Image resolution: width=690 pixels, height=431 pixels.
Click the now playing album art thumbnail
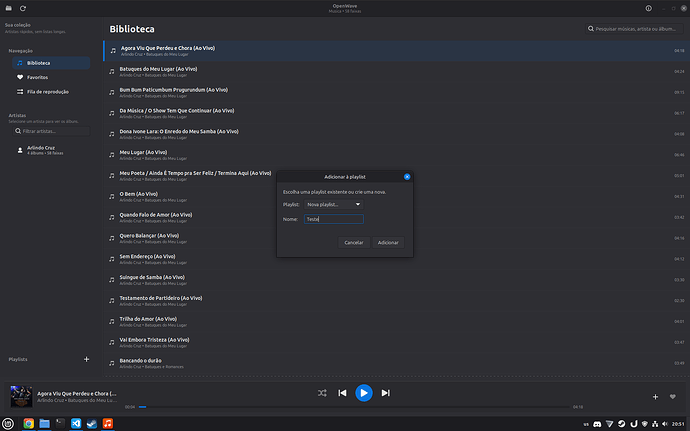(21, 397)
